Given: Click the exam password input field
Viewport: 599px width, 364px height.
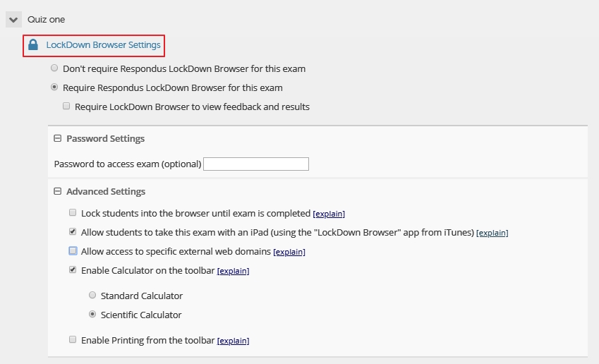Looking at the screenshot, I should (x=256, y=164).
